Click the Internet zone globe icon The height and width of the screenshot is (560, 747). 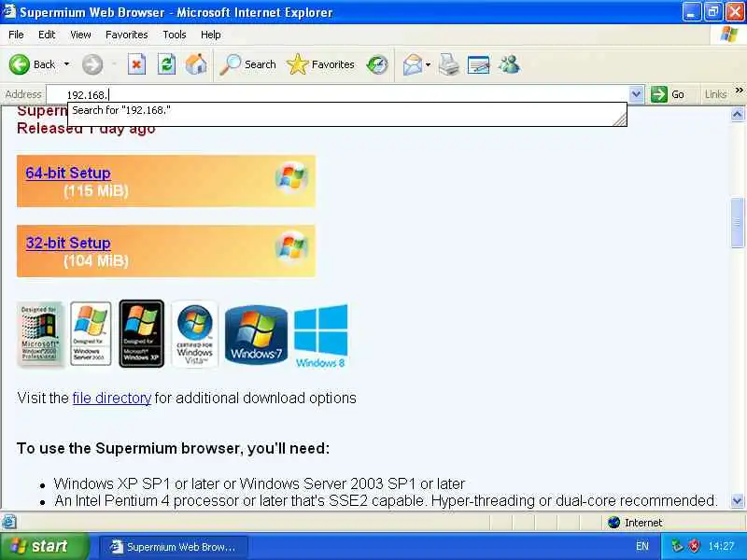pyautogui.click(x=613, y=523)
